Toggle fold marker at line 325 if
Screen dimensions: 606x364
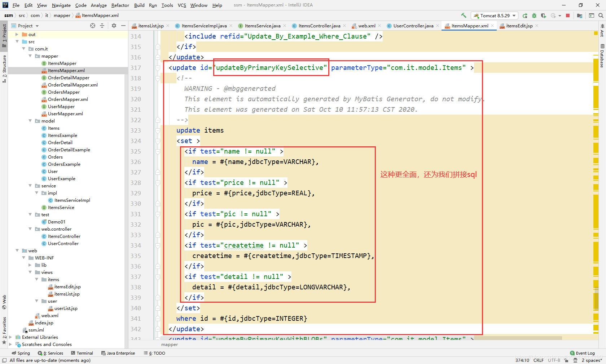pos(158,151)
